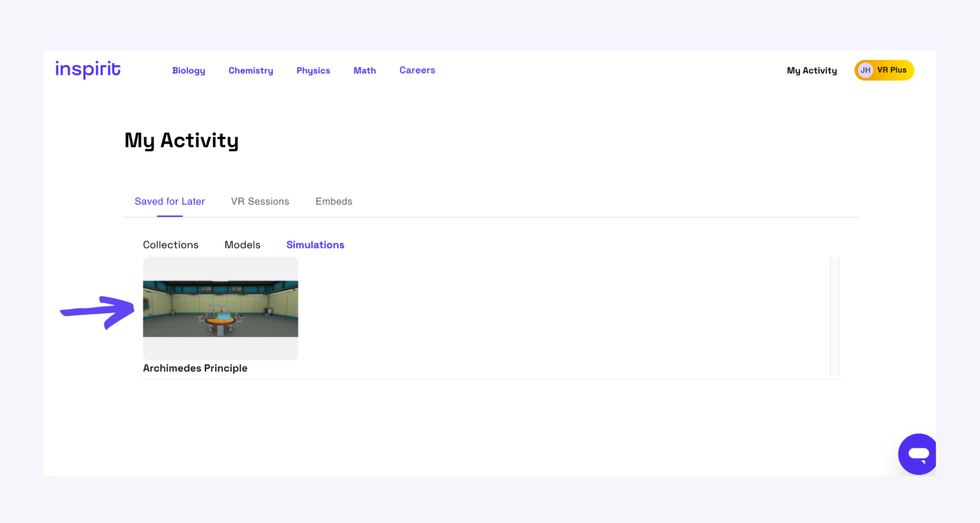Select the Saved for Later tab
The width and height of the screenshot is (980, 523).
[x=170, y=201]
